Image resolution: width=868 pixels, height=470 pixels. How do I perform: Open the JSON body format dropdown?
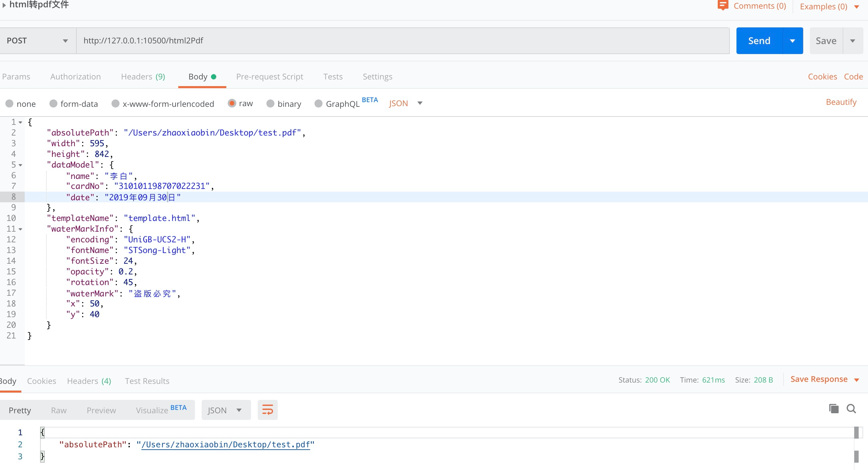coord(406,103)
